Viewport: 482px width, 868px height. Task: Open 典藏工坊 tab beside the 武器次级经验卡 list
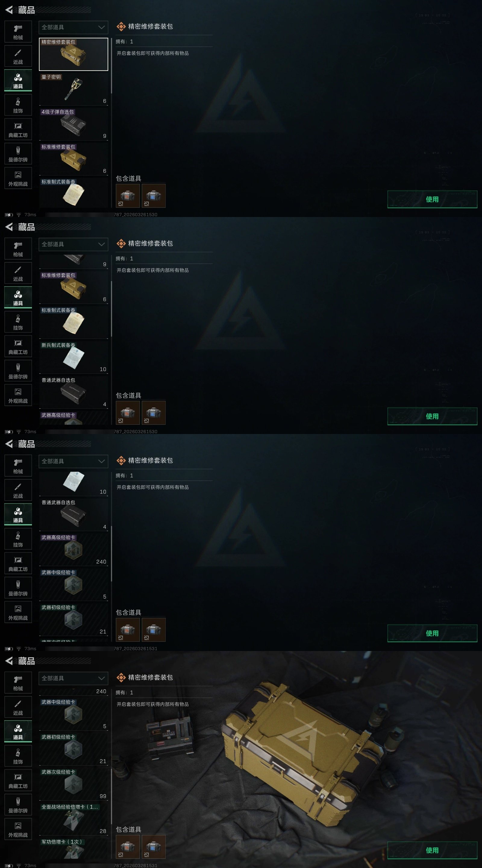[18, 781]
